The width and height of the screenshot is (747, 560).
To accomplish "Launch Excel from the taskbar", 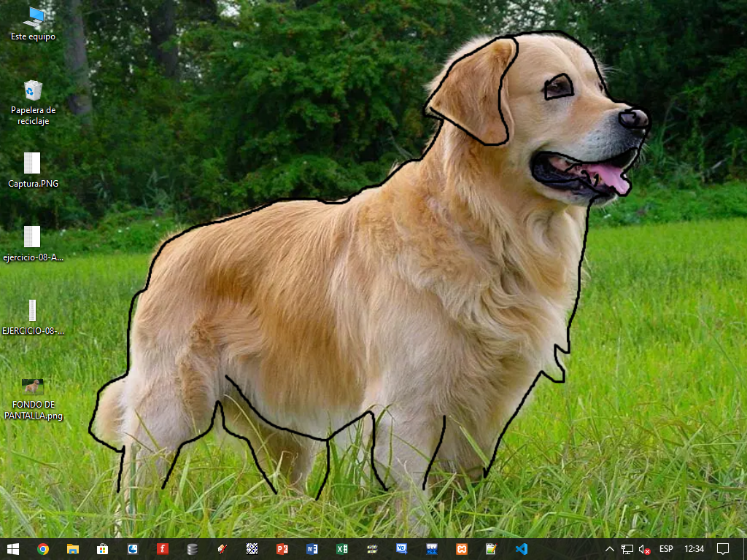I will 342,549.
